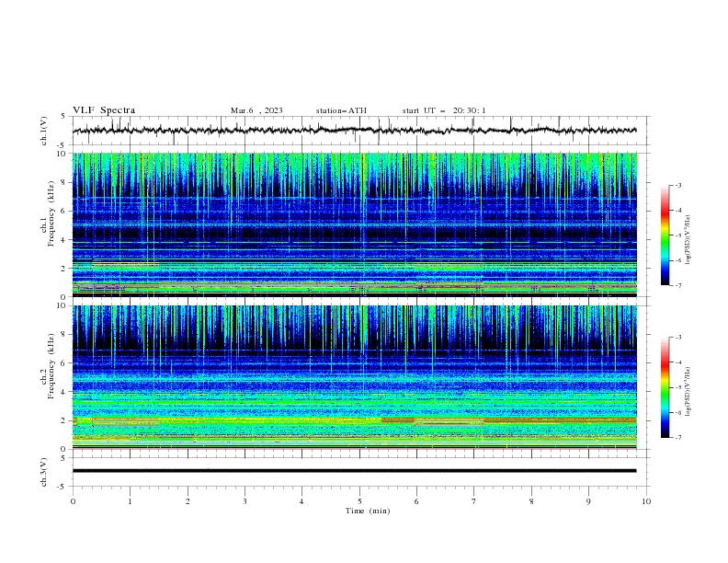The width and height of the screenshot is (728, 563).
Task: Click inside the ch.2 spectrogram panel
Action: 355,377
